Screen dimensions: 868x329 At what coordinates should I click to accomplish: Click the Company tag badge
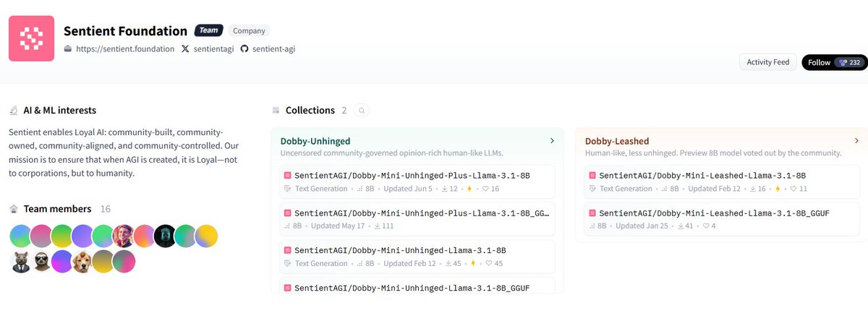pyautogui.click(x=248, y=31)
